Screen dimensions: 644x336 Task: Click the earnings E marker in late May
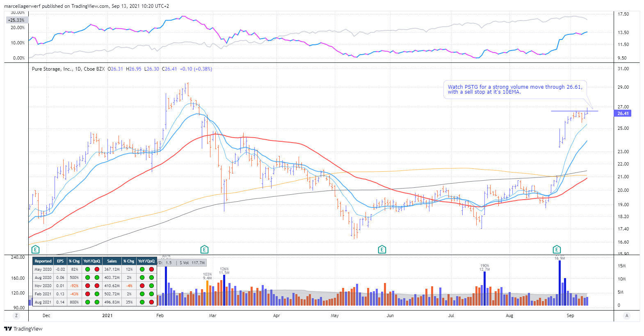click(382, 249)
